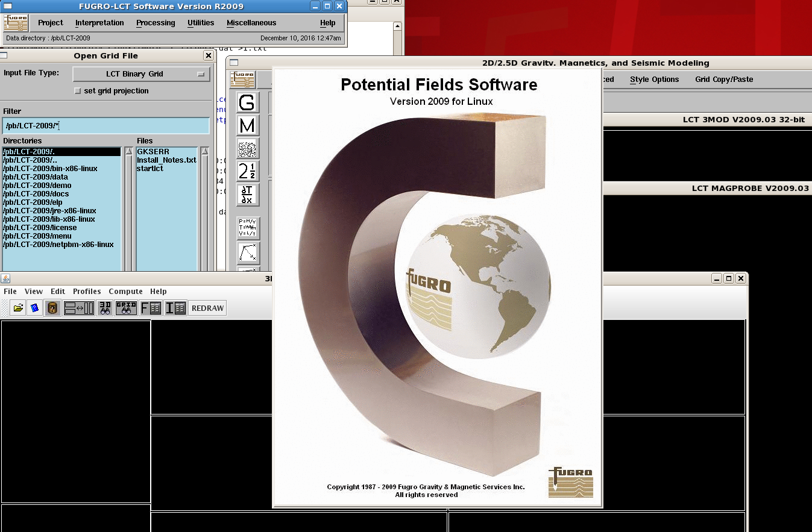
Task: Toggle the 2½ dimension mode icon
Action: coord(248,171)
